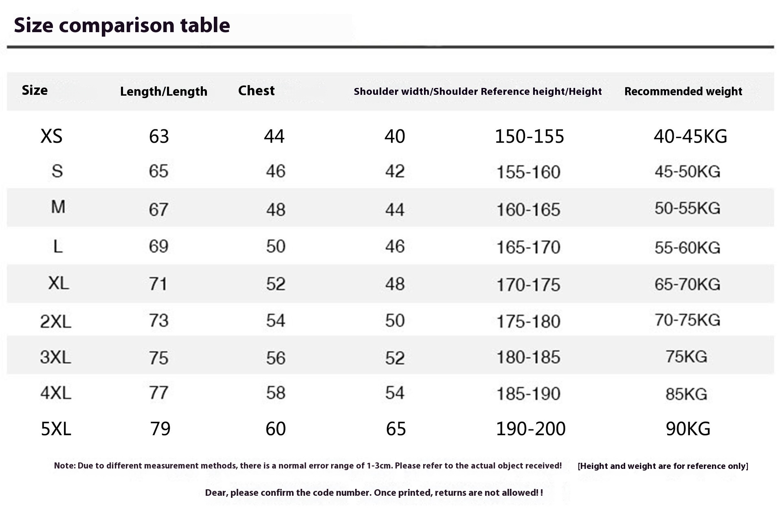Click the "Chest" column header

coord(256,90)
